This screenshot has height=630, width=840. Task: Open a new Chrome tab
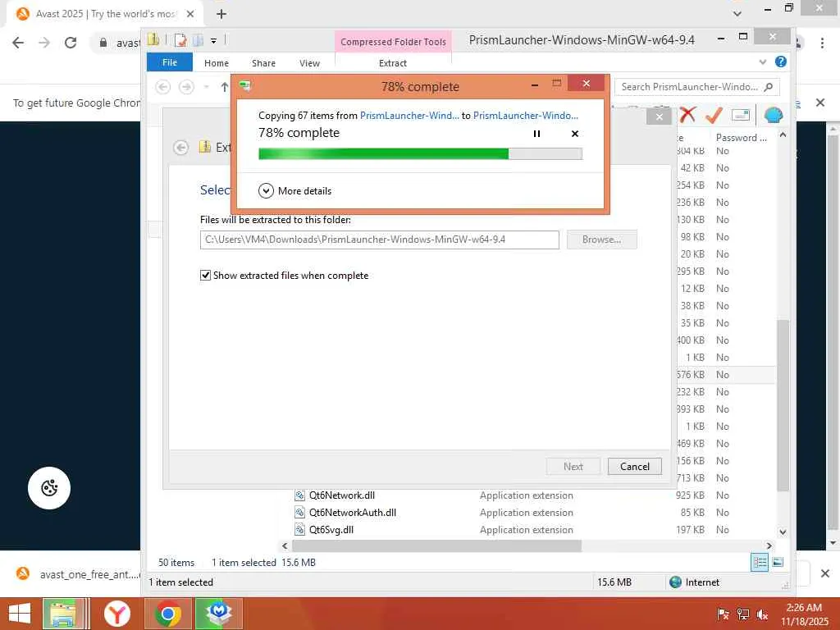click(221, 14)
